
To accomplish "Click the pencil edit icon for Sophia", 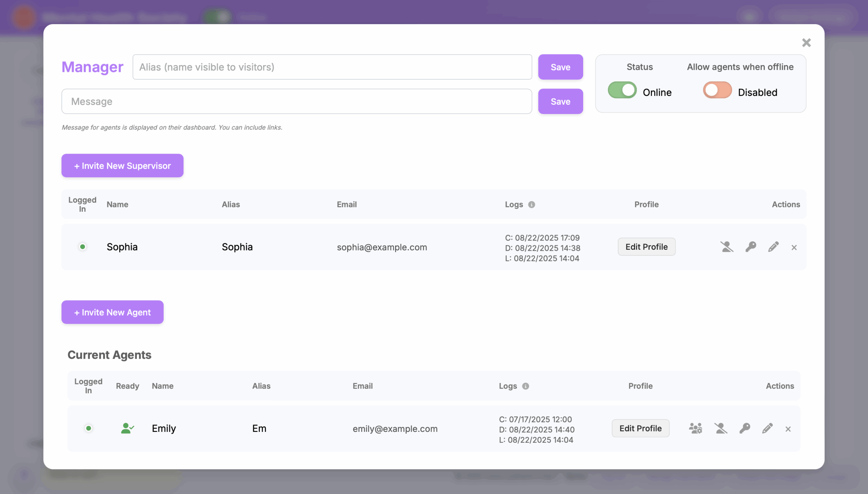I will [773, 247].
